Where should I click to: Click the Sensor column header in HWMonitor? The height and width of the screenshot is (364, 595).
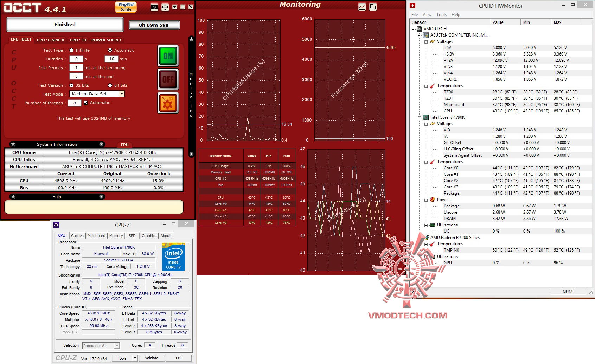point(450,22)
